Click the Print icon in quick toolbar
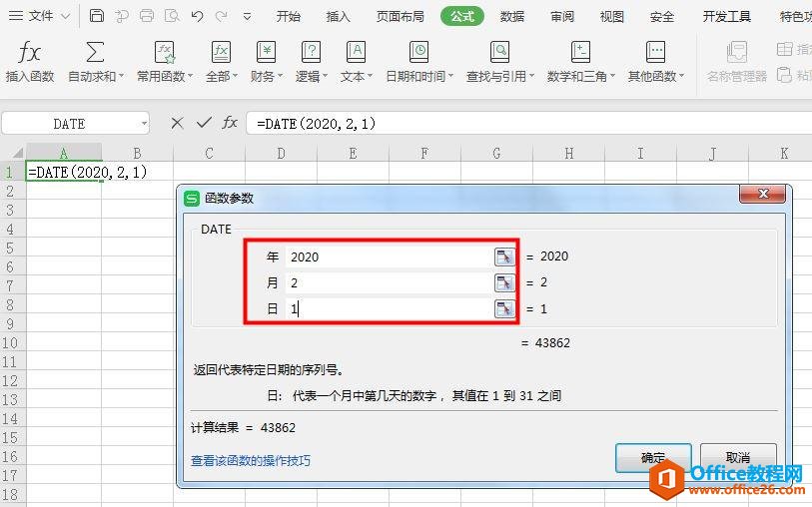812x507 pixels. pyautogui.click(x=147, y=16)
